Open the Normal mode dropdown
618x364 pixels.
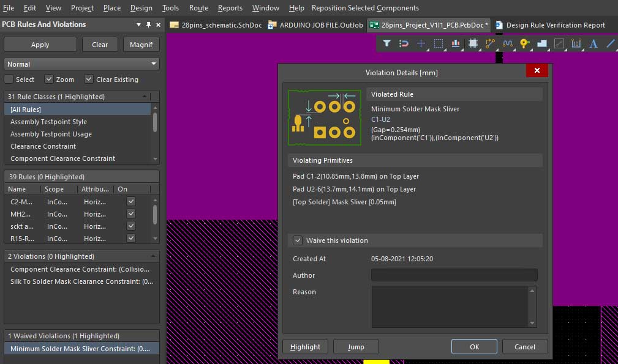tap(81, 64)
